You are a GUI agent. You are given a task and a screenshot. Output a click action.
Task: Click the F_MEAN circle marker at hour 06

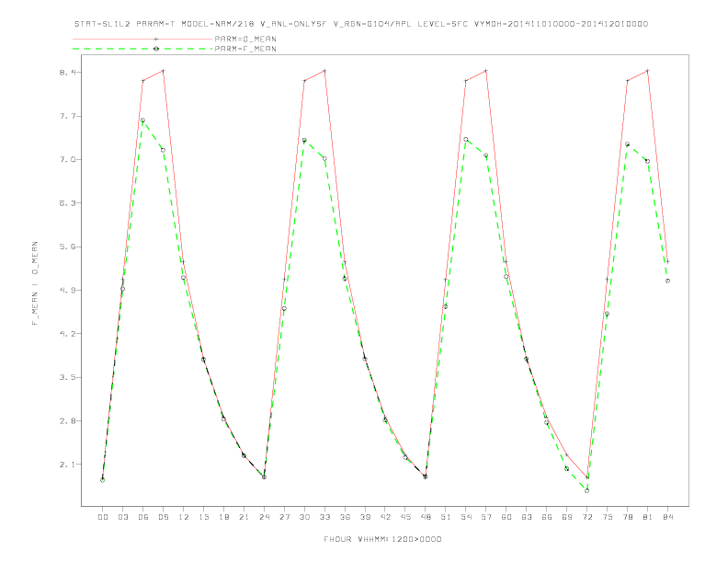(x=143, y=121)
